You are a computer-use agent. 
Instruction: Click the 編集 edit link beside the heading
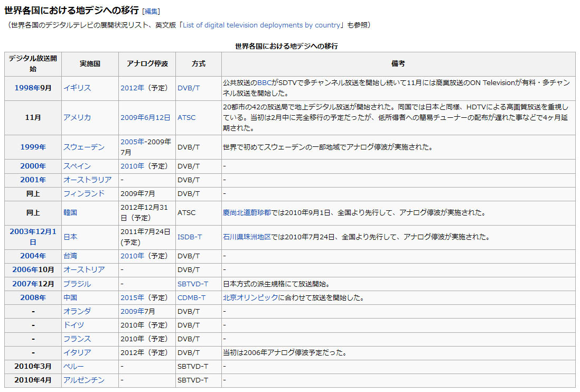coord(151,11)
